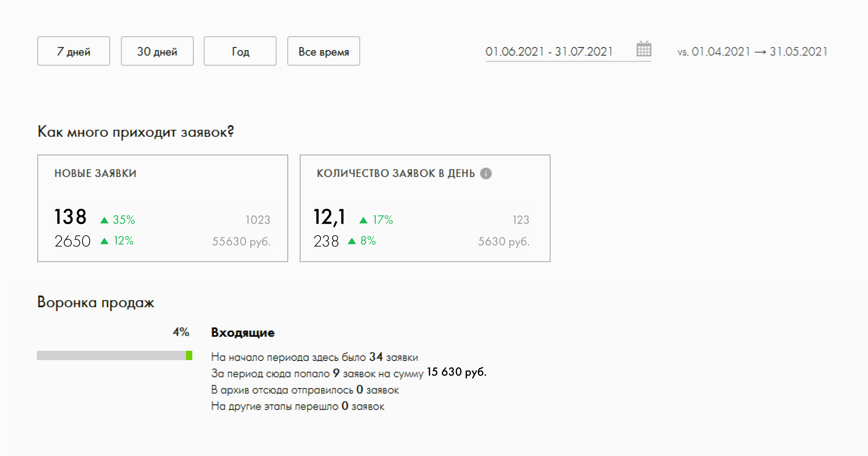
Task: Click the 138 new requests value
Action: [x=71, y=217]
